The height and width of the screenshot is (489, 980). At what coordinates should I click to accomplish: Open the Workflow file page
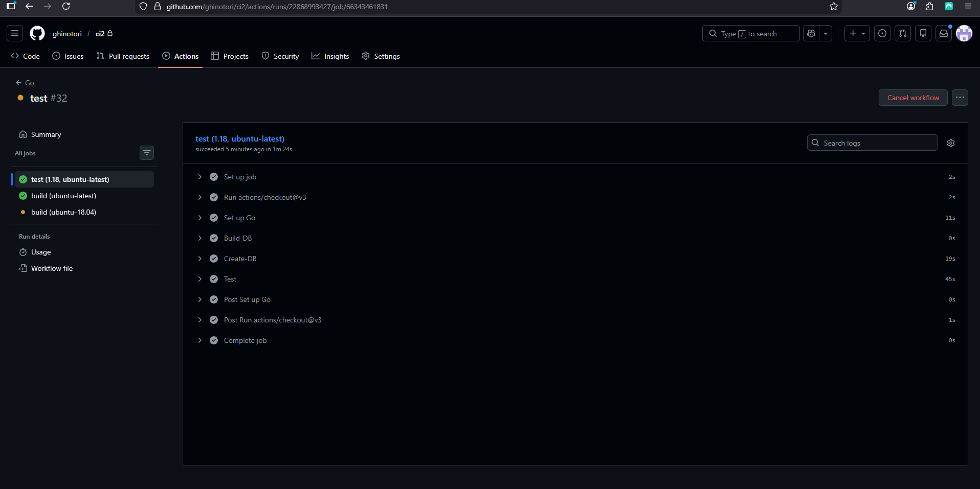pos(84,268)
